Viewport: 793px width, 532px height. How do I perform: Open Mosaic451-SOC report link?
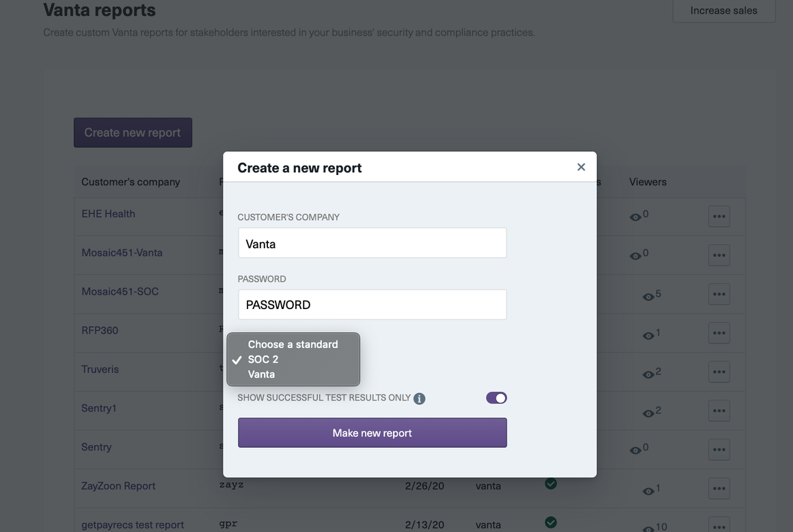point(120,292)
